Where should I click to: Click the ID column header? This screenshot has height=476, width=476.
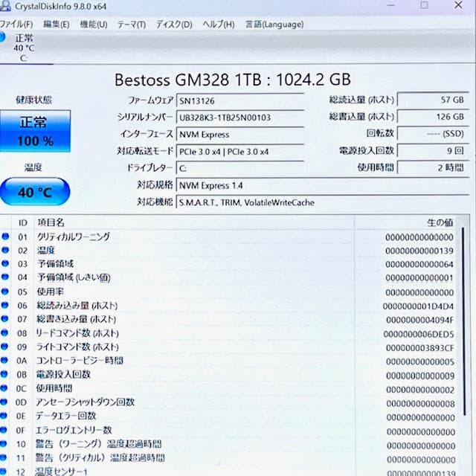coord(23,223)
